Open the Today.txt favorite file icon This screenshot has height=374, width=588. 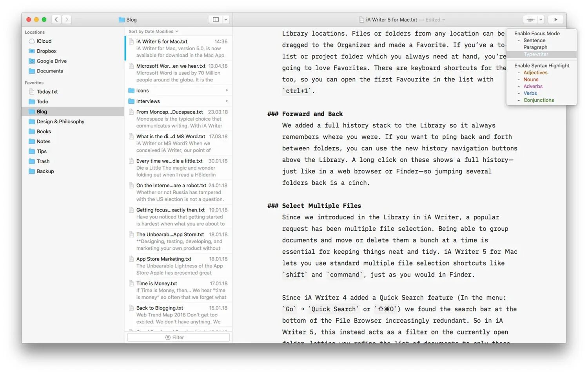point(32,92)
